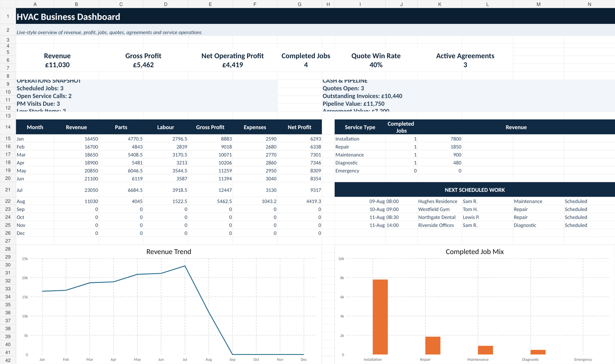Click the "Open Service Calls: 2" line
The height and width of the screenshot is (364, 615).
click(44, 96)
